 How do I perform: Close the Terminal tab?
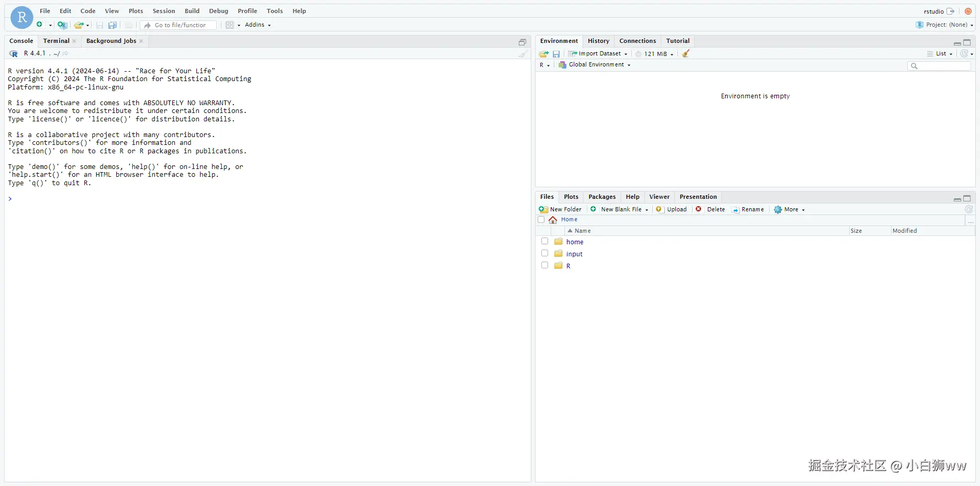pos(74,41)
